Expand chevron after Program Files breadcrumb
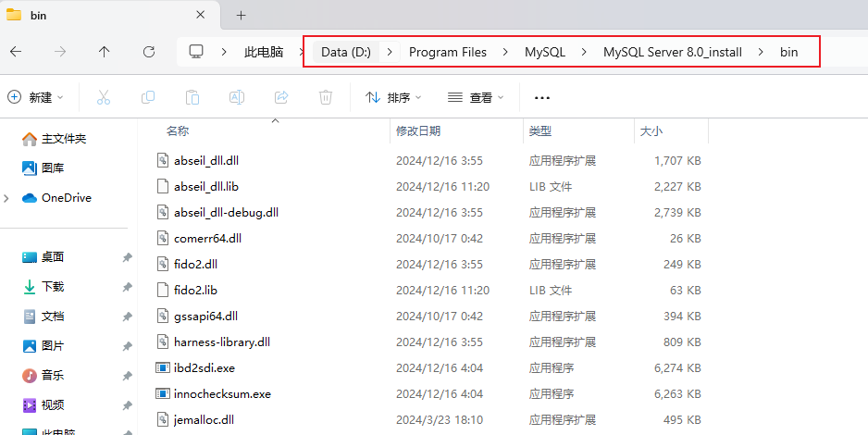The height and width of the screenshot is (435, 868). tap(505, 52)
